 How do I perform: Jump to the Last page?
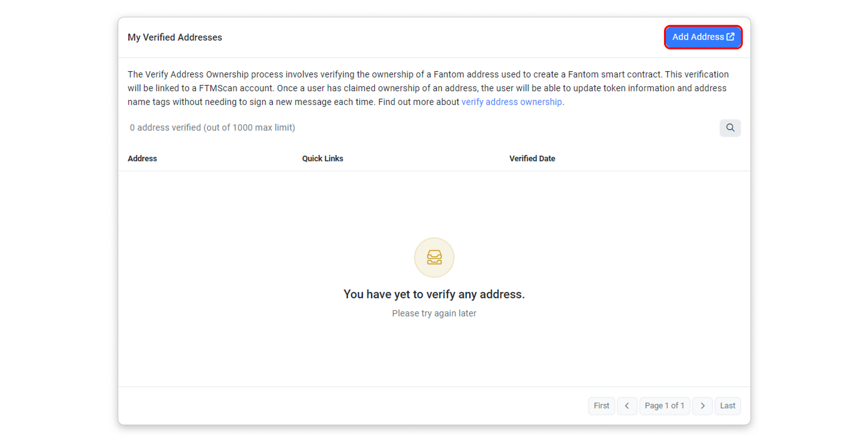click(727, 406)
